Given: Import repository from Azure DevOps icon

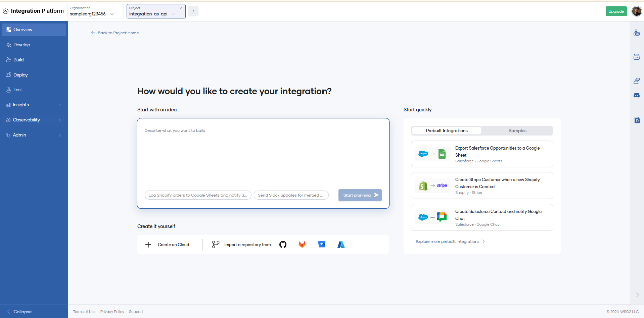Looking at the screenshot, I should (341, 245).
